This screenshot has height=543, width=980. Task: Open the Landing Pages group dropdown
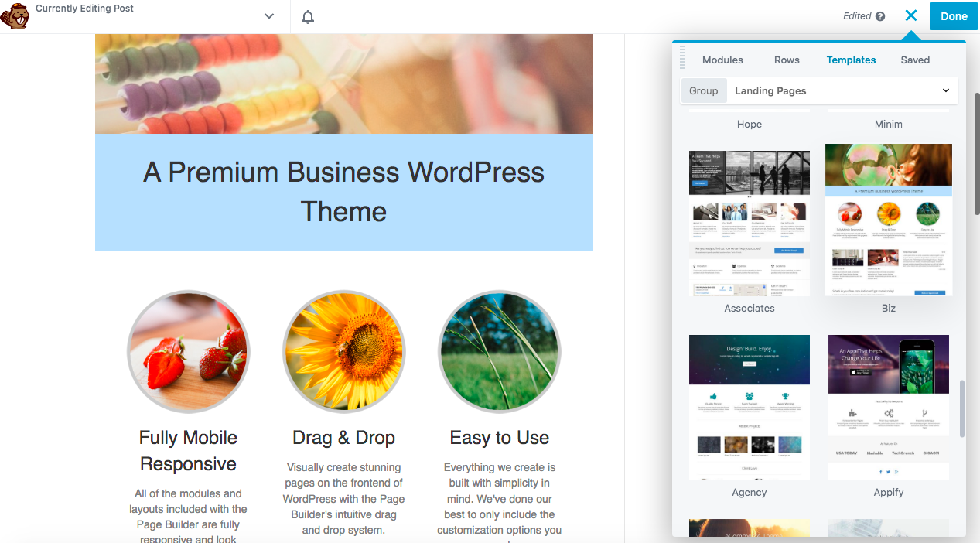(842, 90)
